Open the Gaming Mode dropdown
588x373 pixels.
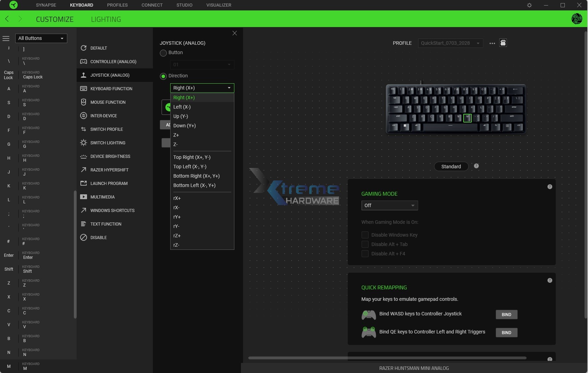[x=389, y=205]
